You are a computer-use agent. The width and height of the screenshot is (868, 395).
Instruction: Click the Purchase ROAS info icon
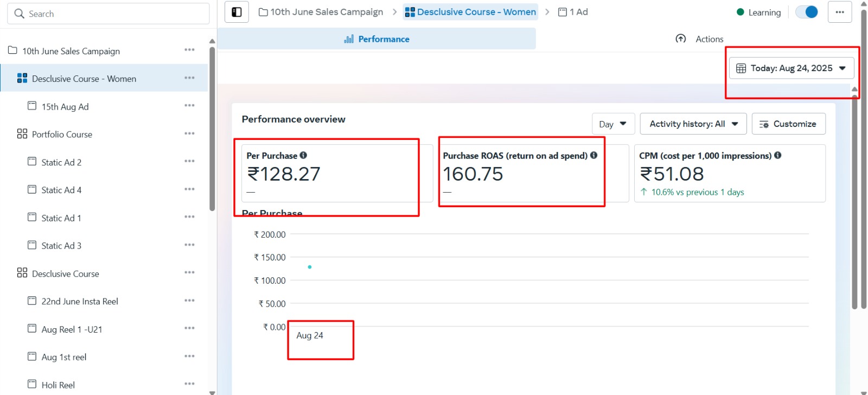point(593,155)
